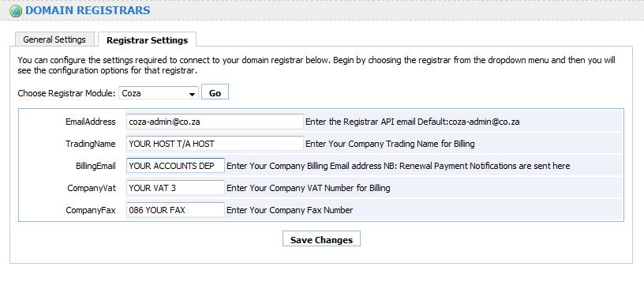Select the Registrar Settings tab
Viewport: 644px width, 304px height.
pyautogui.click(x=147, y=39)
